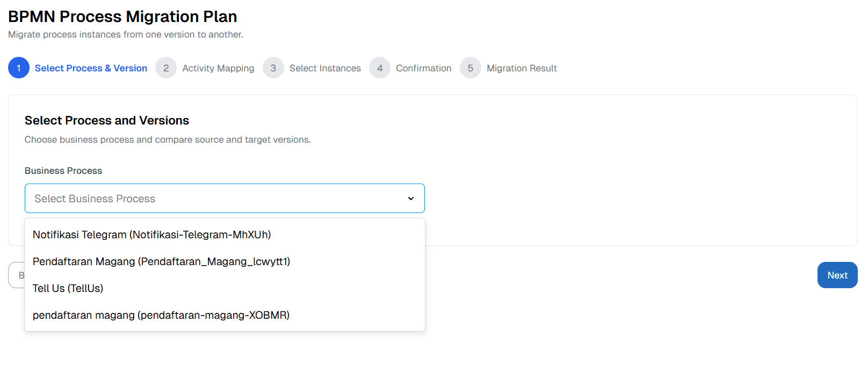868x366 pixels.
Task: Click the 'Choose business process and compare' description
Action: (x=168, y=140)
